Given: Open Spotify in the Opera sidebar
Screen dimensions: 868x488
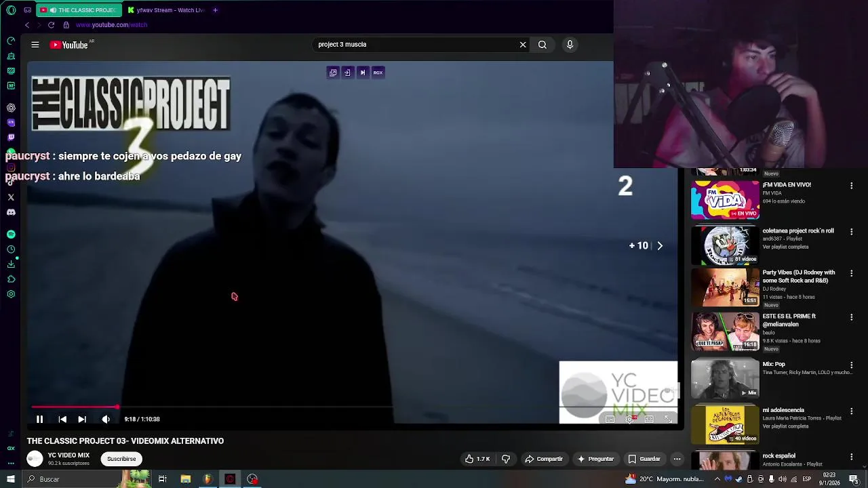Looking at the screenshot, I should (11, 234).
